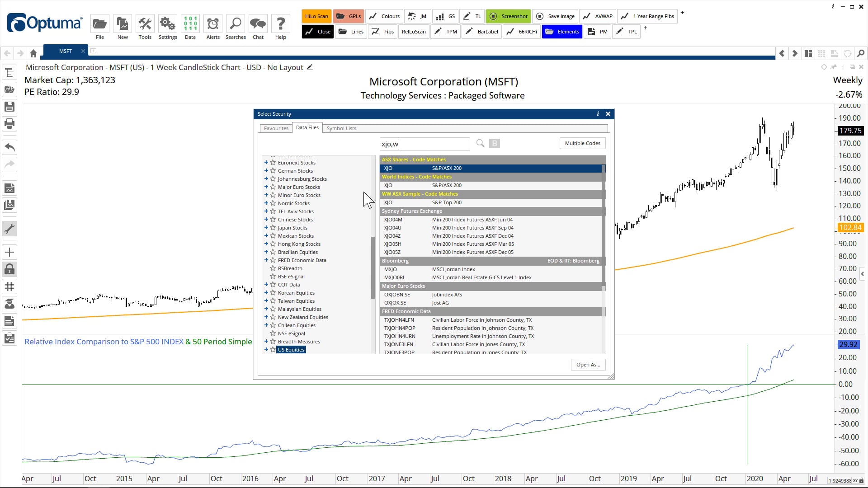Favourite the Euronext Stocks star
The width and height of the screenshot is (868, 488).
pos(273,163)
